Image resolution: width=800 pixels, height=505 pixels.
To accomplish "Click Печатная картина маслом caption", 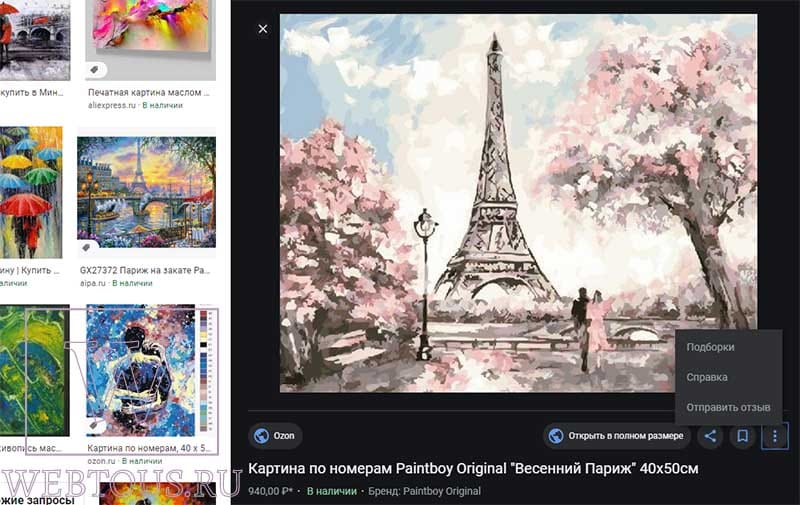I will 148,92.
